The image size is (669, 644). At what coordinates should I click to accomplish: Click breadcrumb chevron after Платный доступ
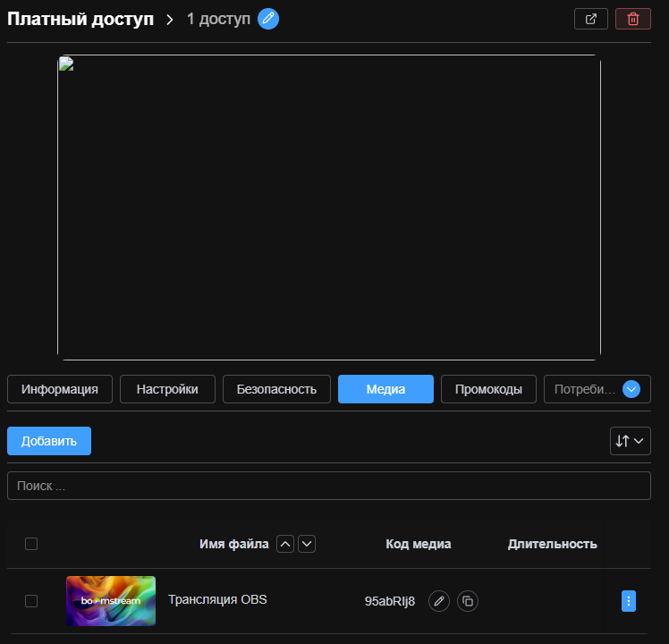pos(170,20)
